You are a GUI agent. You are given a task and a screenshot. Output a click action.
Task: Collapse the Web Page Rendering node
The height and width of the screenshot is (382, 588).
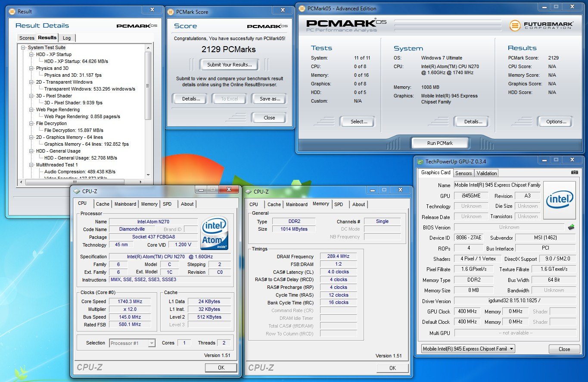pos(31,110)
